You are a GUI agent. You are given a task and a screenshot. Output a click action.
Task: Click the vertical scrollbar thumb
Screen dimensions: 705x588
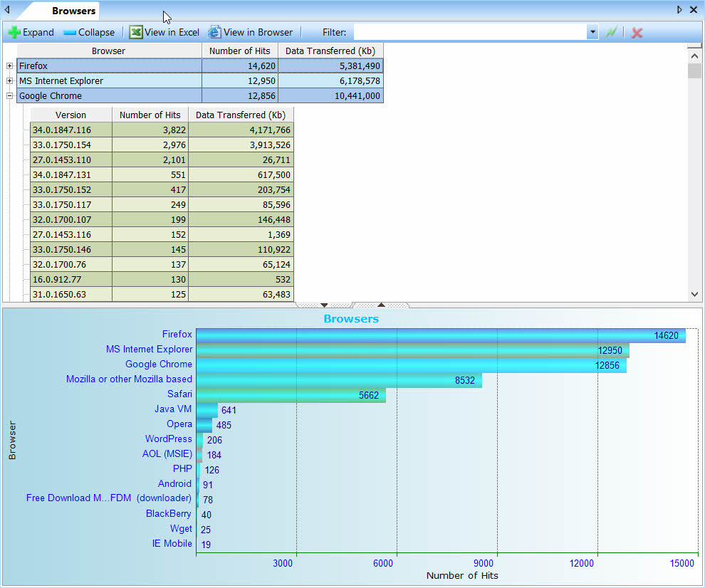pyautogui.click(x=694, y=70)
